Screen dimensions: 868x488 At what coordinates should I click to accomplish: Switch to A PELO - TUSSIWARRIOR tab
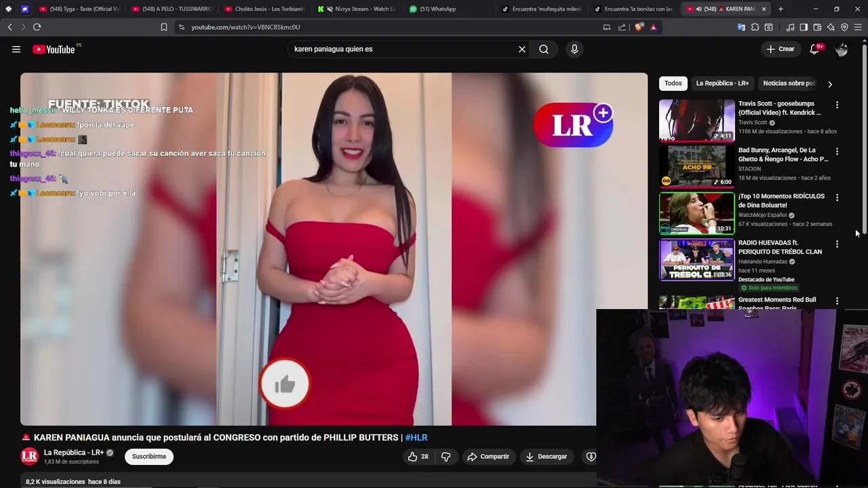click(x=172, y=9)
